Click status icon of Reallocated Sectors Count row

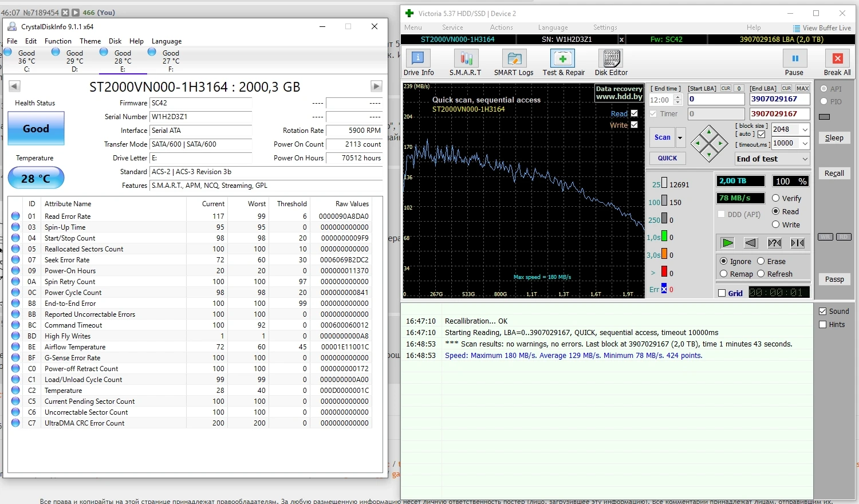[15, 249]
